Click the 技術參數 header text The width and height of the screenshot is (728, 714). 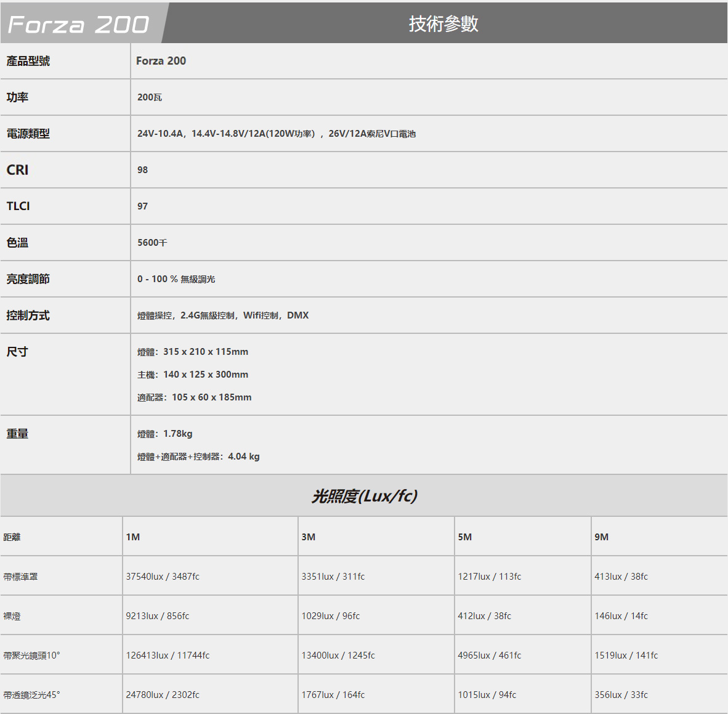coord(443,23)
